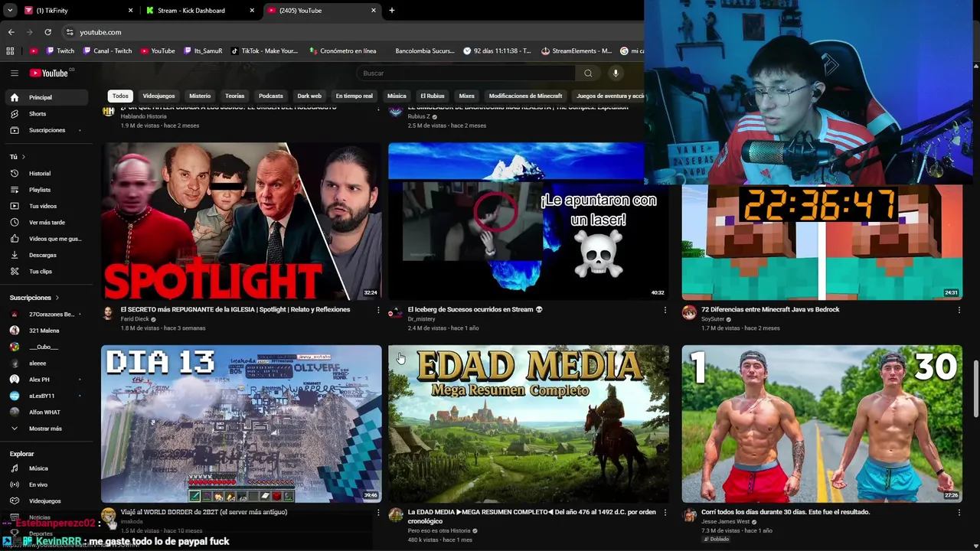Screen dimensions: 980x551
Task: Open the Farid Dieck channel avatar
Action: pos(108,312)
